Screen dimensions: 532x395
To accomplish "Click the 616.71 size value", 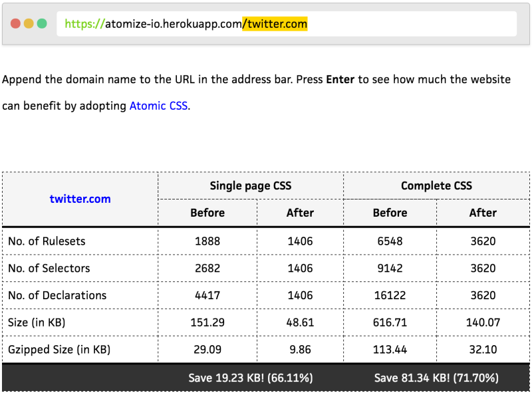I will pos(390,323).
